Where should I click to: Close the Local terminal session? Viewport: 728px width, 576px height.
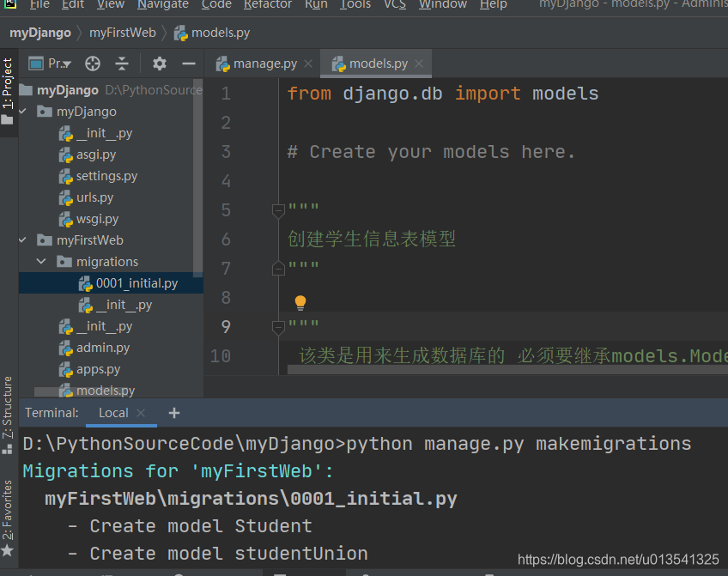click(141, 413)
